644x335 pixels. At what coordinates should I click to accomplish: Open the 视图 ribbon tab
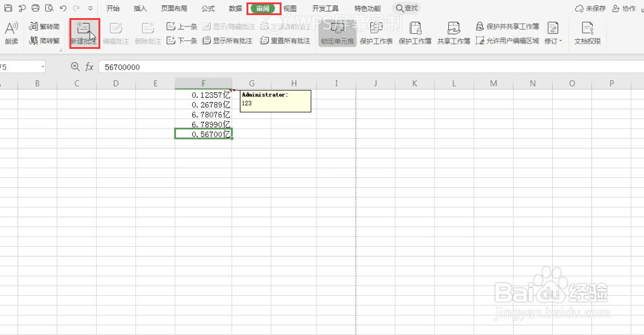click(x=290, y=8)
